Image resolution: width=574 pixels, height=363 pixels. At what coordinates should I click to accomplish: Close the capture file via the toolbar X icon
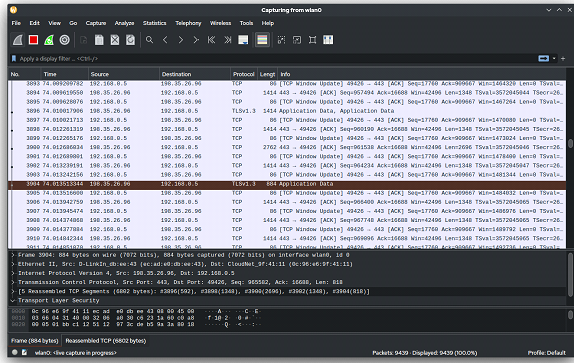pos(115,40)
